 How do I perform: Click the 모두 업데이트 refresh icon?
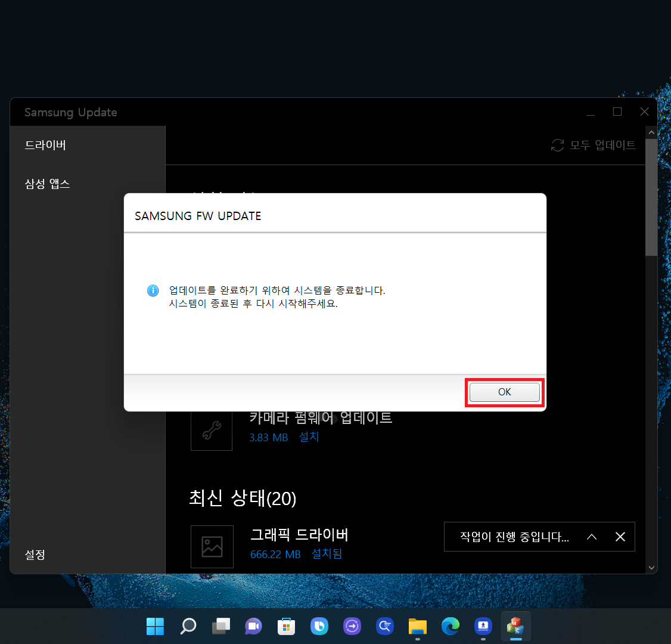557,145
